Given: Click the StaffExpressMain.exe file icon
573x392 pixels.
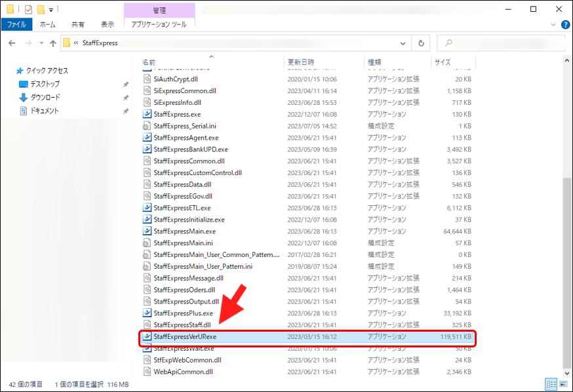Looking at the screenshot, I should (147, 231).
